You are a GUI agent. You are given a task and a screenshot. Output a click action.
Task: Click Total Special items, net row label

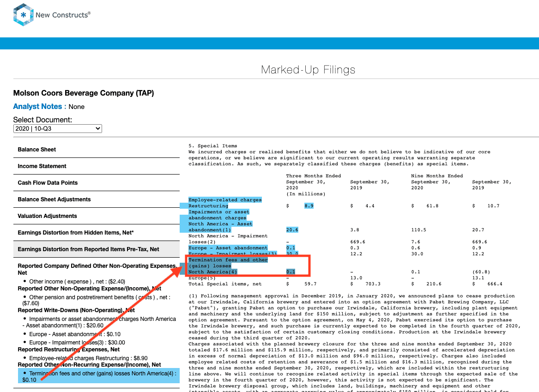click(x=225, y=284)
